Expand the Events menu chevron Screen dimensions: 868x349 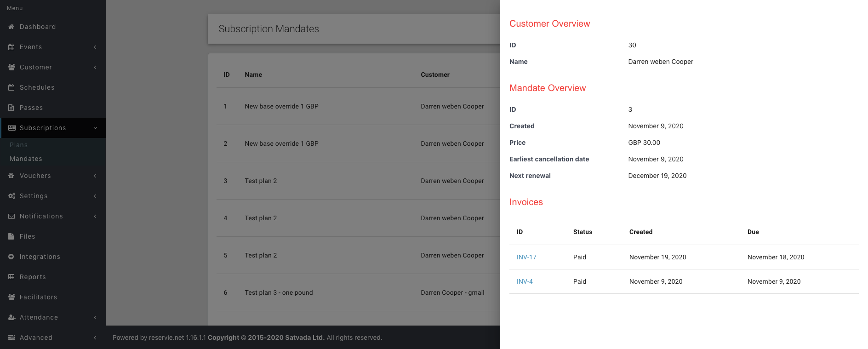coord(95,47)
